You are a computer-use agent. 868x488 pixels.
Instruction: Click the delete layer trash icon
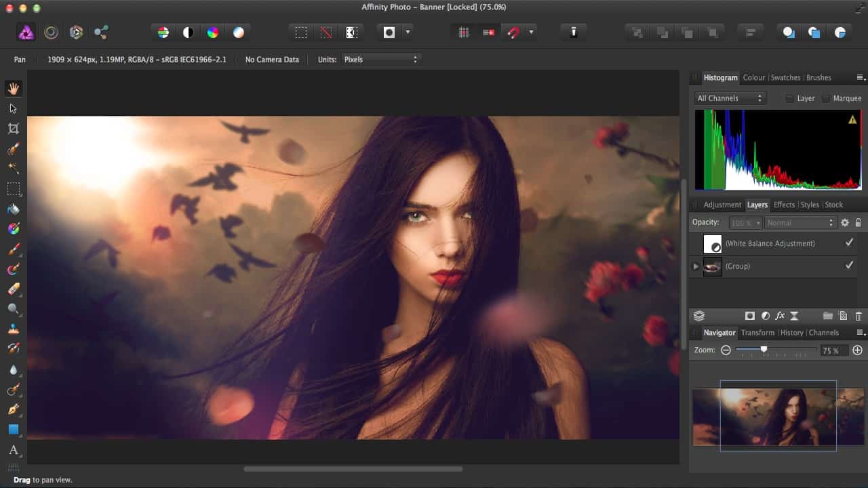pos(857,316)
